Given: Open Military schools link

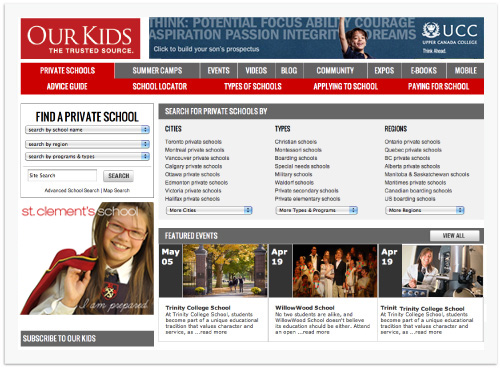Looking at the screenshot, I should (x=293, y=174).
